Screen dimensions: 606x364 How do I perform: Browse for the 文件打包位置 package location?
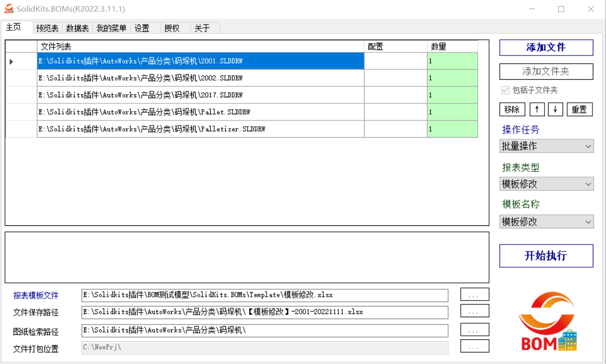(474, 346)
